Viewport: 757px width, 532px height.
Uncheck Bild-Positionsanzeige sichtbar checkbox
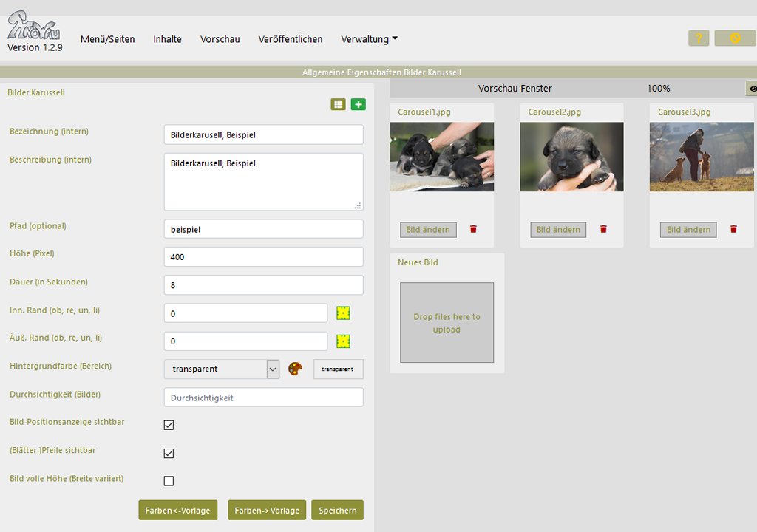169,425
